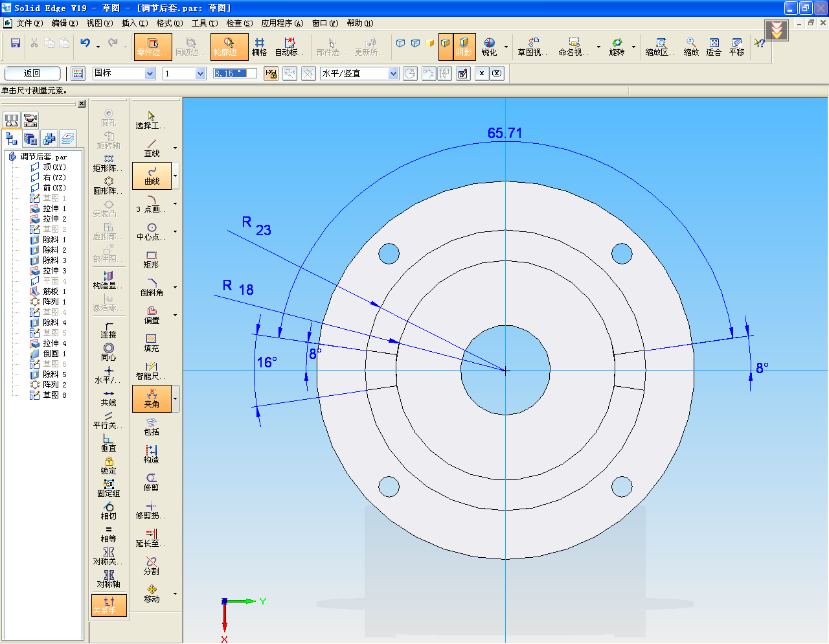This screenshot has height=644, width=829.
Task: Toggle the shaded-with-edges display button
Action: [x=446, y=47]
